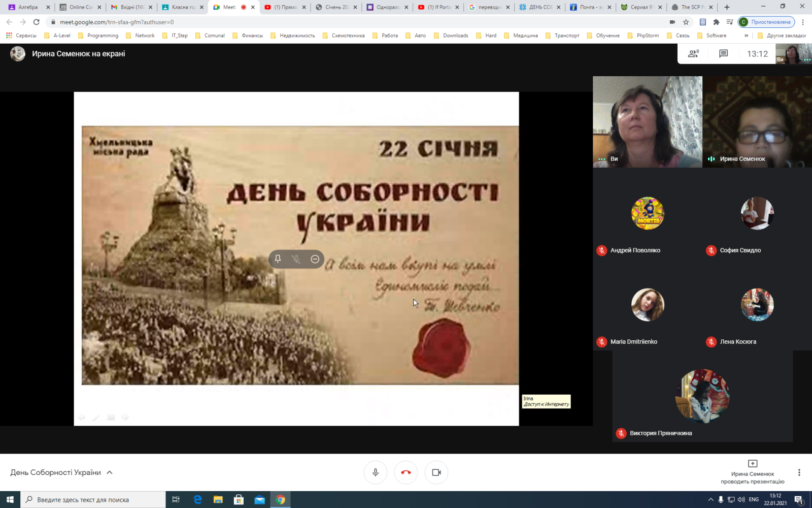Show hidden system tray icons

pos(710,500)
